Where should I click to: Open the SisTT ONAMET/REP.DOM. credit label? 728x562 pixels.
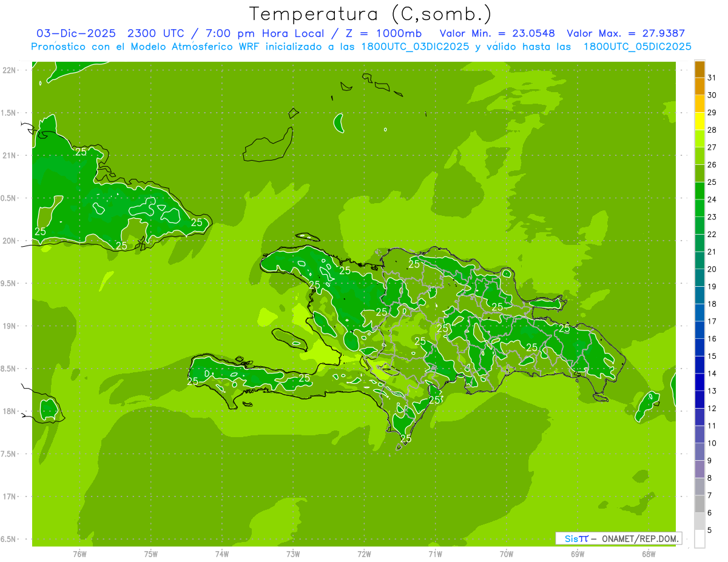(618, 538)
